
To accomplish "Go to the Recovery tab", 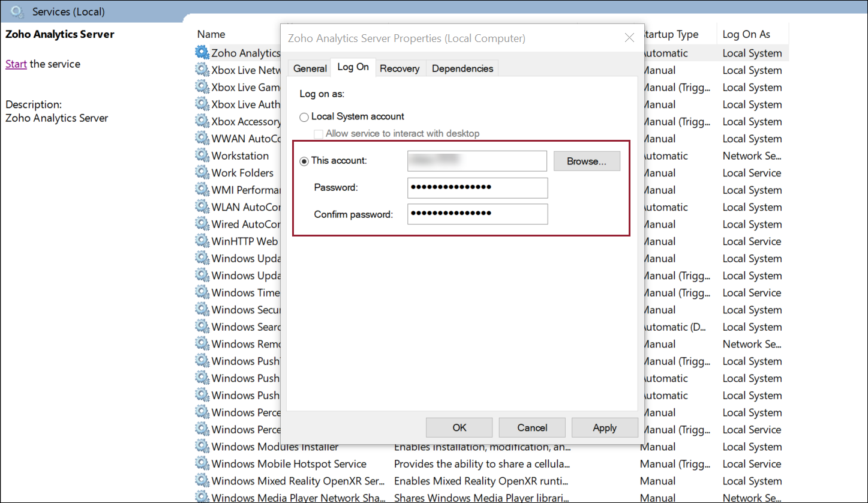I will pyautogui.click(x=400, y=68).
